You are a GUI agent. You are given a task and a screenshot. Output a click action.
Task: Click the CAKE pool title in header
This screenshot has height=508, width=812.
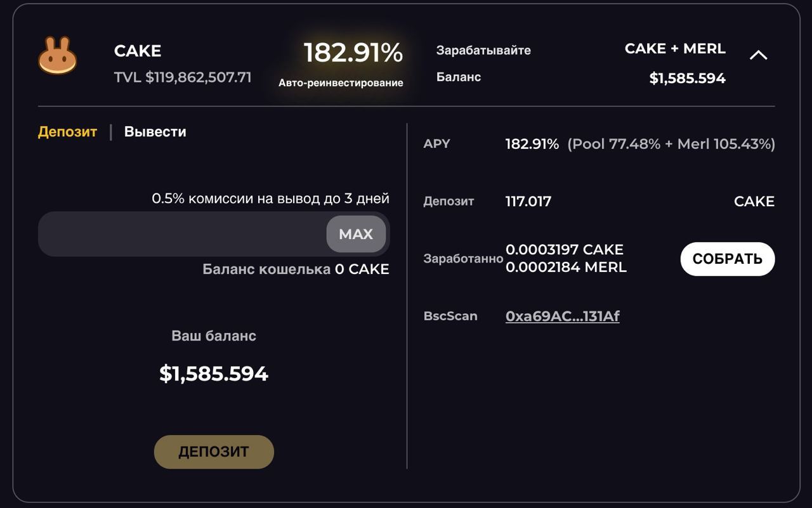138,51
